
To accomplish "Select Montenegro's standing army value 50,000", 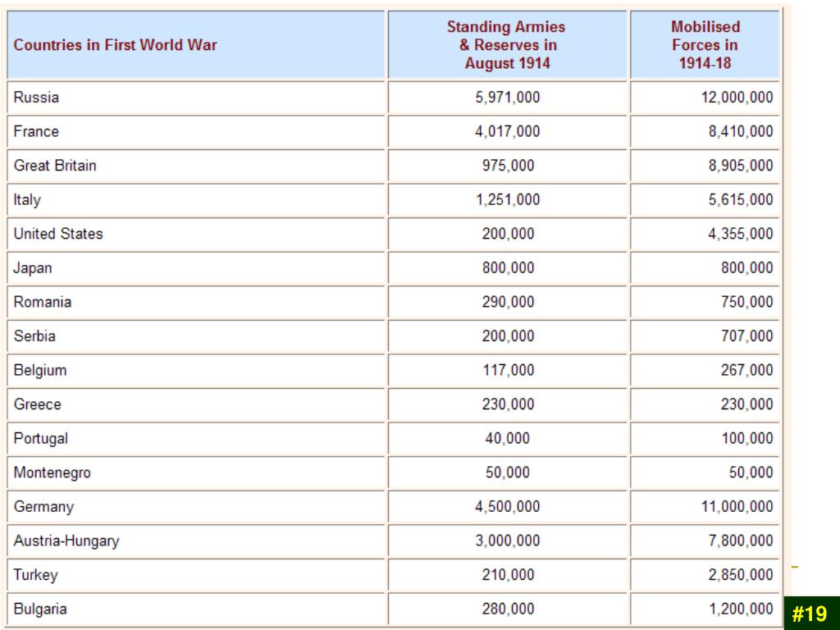I will (507, 472).
